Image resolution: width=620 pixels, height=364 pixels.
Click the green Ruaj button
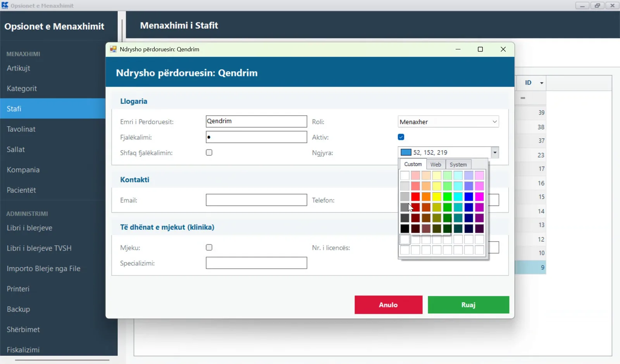(x=468, y=305)
